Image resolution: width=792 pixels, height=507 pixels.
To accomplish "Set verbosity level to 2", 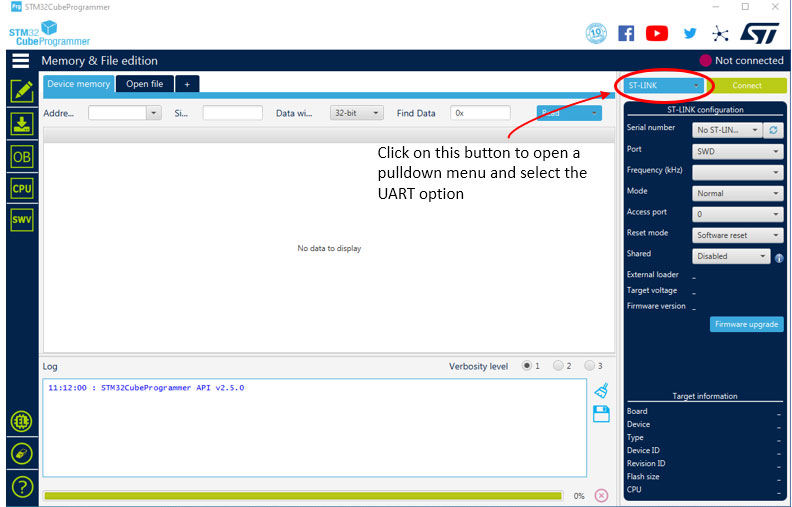I will [x=558, y=366].
